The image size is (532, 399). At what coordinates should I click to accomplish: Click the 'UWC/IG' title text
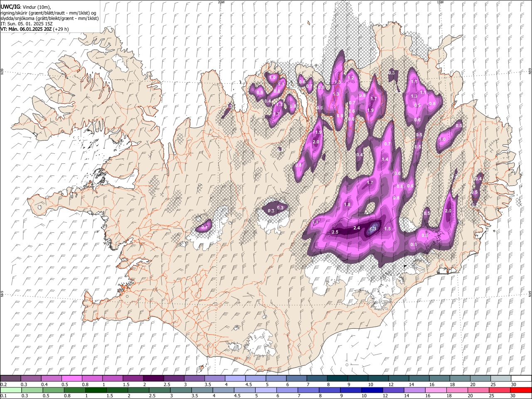pos(10,7)
